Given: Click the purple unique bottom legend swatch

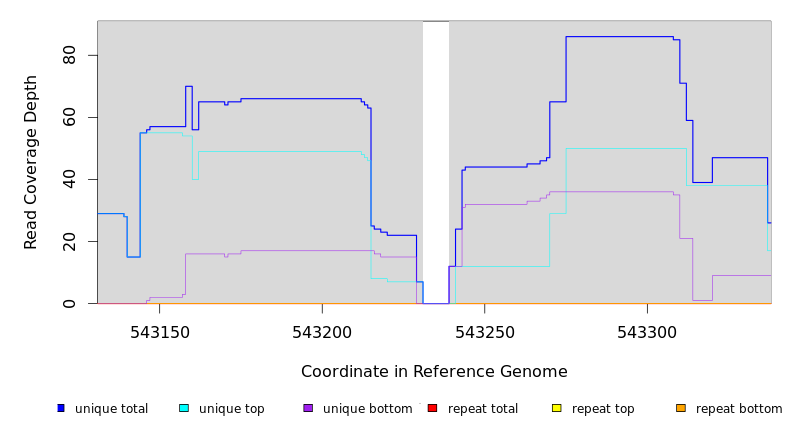Looking at the screenshot, I should (308, 408).
